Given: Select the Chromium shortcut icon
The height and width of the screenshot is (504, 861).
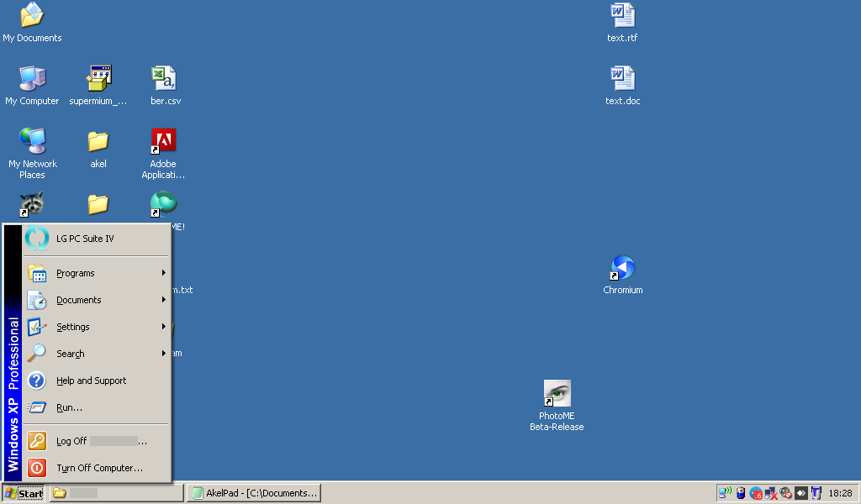Looking at the screenshot, I should pyautogui.click(x=623, y=268).
